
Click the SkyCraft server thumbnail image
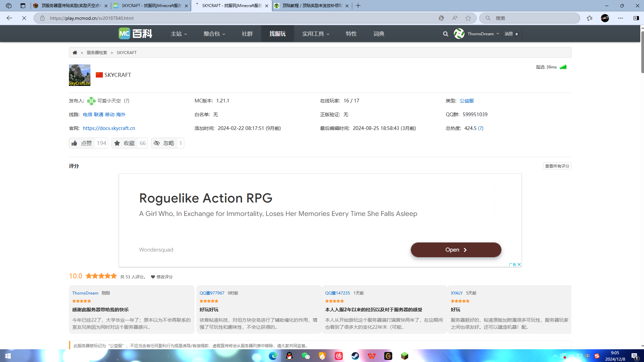pyautogui.click(x=80, y=75)
